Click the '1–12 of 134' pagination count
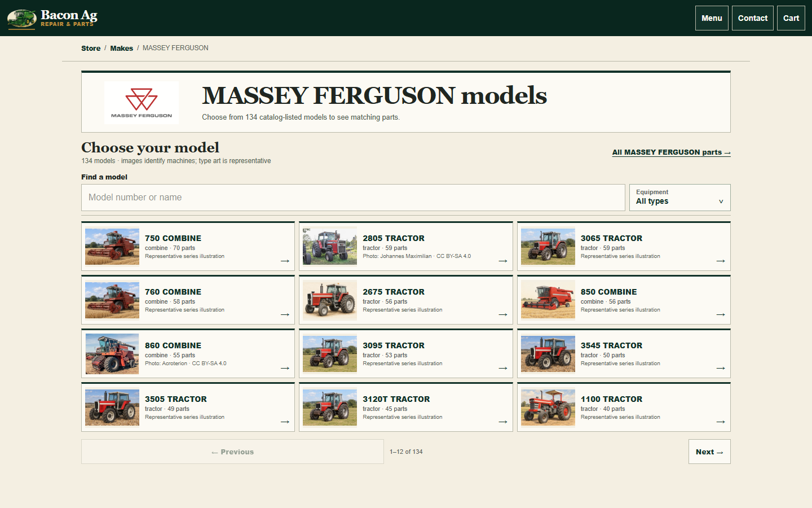The height and width of the screenshot is (508, 812). (x=406, y=452)
